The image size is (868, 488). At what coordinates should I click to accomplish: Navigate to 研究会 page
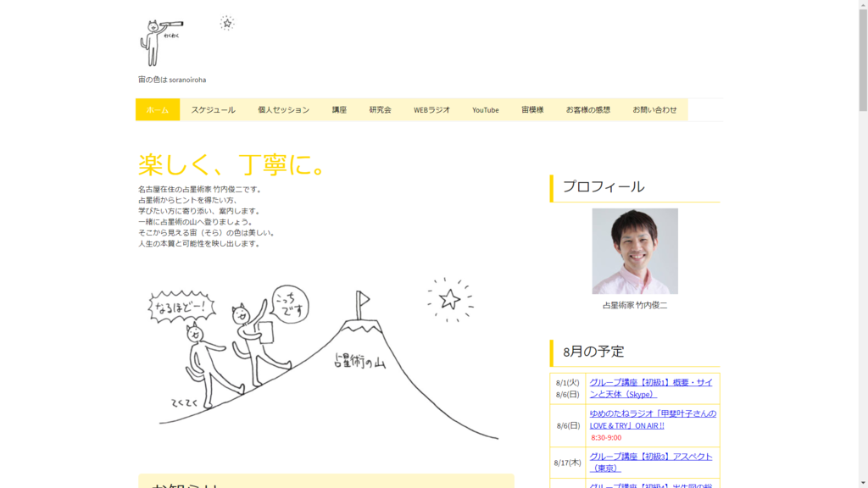[x=381, y=109]
